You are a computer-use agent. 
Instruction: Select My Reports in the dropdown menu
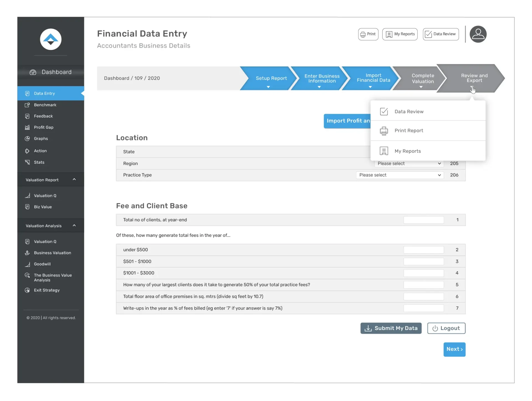[x=407, y=151]
